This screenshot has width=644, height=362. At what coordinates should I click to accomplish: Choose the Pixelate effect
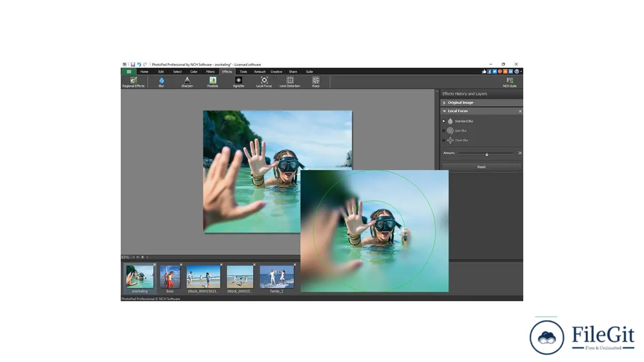point(213,82)
